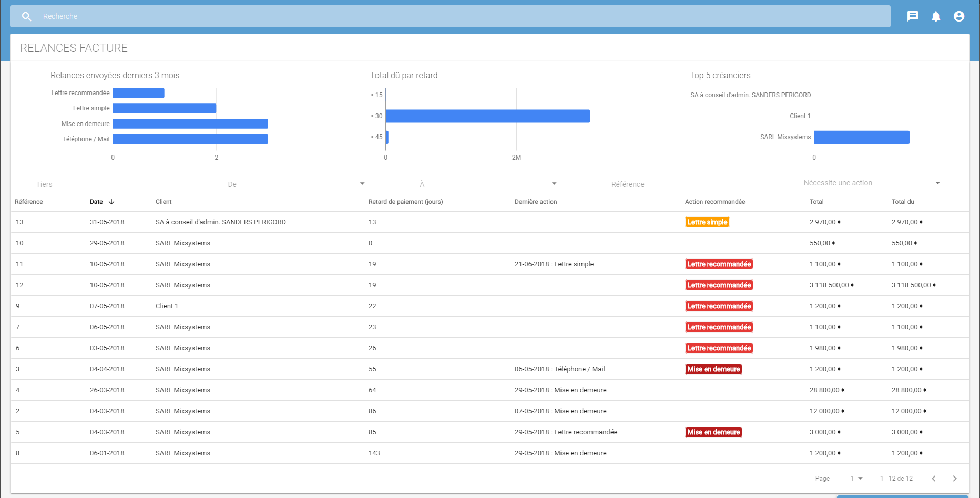Image resolution: width=980 pixels, height=498 pixels.
Task: Click the date 06-01-2018 cell
Action: (x=107, y=453)
